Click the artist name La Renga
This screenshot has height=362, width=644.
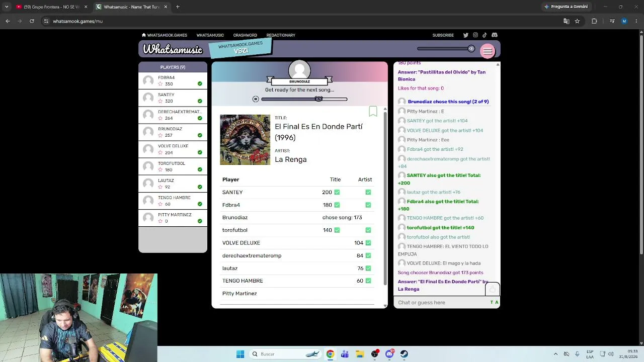[291, 159]
